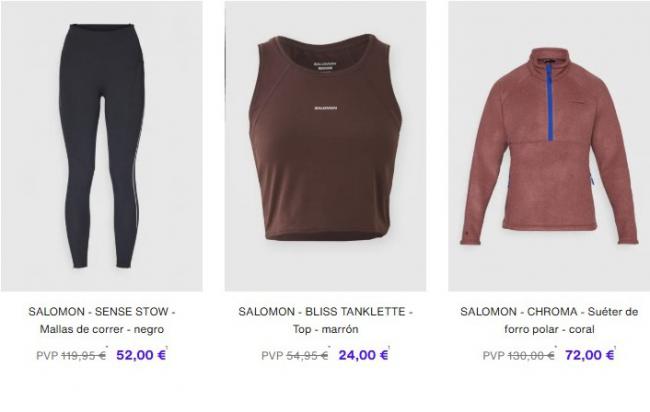Screen dimensions: 650x412
Task: Click the SALOMON CHROMA product title
Action: point(549,320)
